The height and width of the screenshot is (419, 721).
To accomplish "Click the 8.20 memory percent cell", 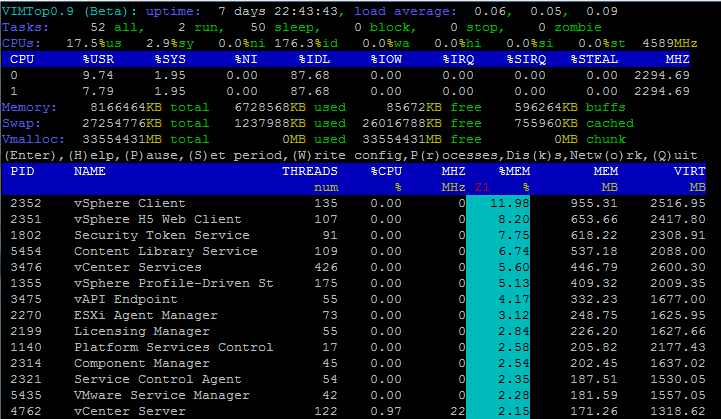I will (514, 219).
